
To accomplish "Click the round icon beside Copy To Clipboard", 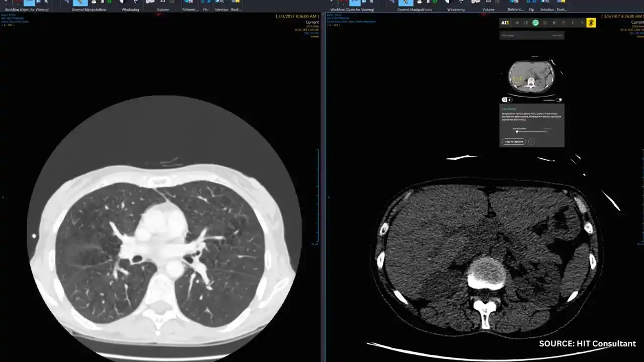I will pos(531,142).
